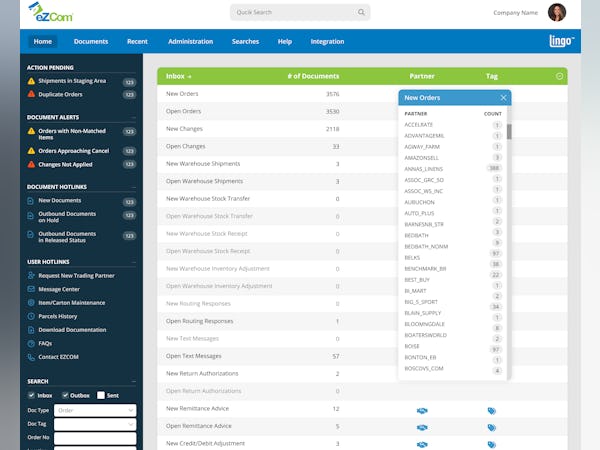Viewport: 600px width, 450px height.
Task: Click the Download Documentation icon
Action: click(31, 330)
